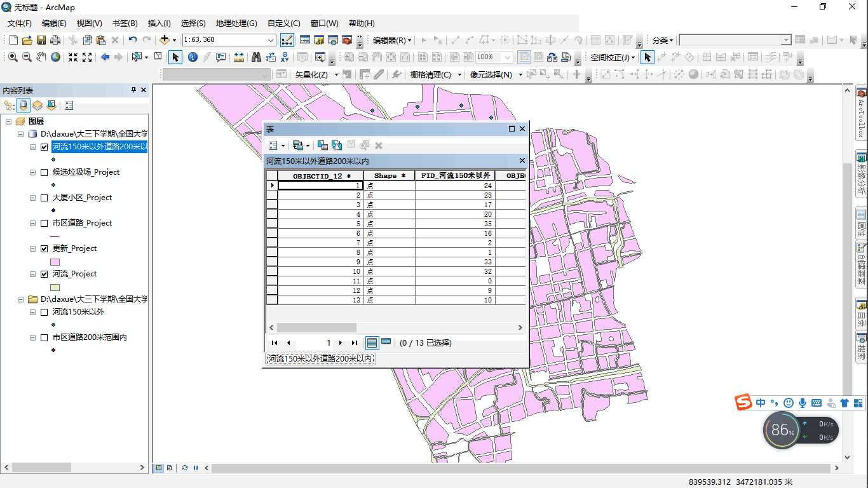Viewport: 868px width, 488px height.
Task: Print the map using the printer icon
Action: tap(55, 40)
